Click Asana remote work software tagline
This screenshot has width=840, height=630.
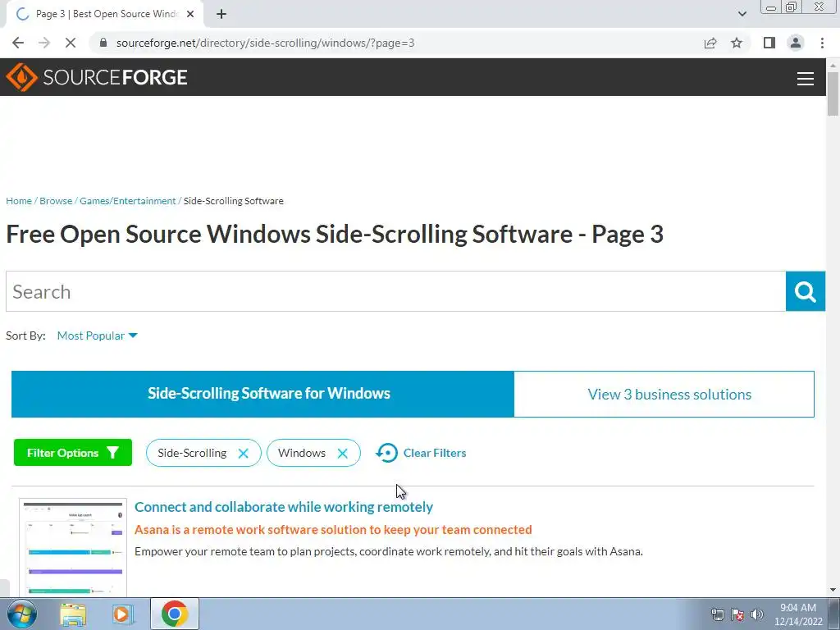click(x=333, y=530)
